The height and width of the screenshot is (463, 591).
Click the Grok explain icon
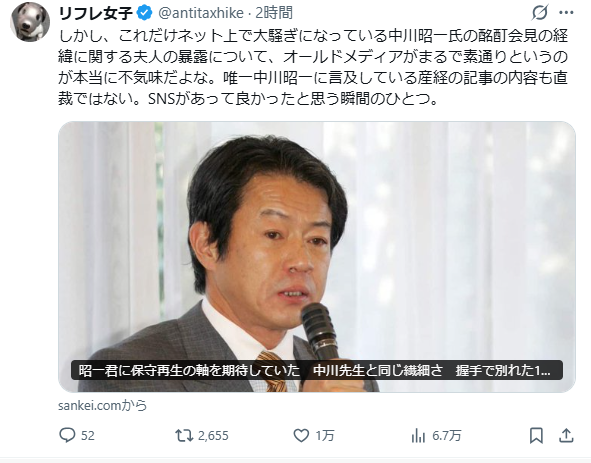click(539, 13)
